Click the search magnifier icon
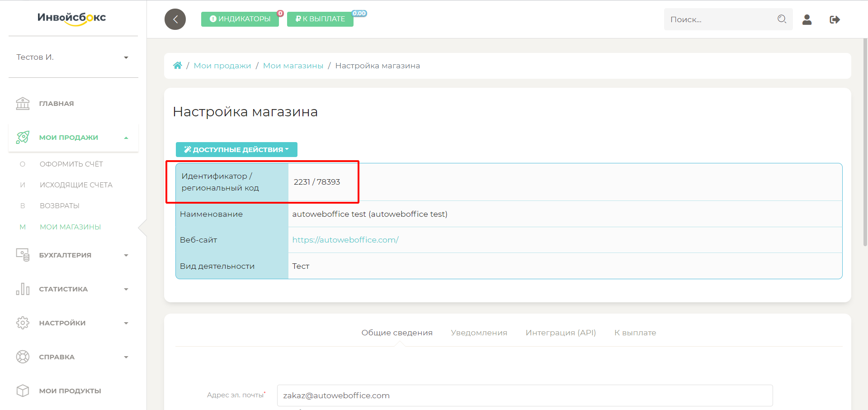Image resolution: width=868 pixels, height=410 pixels. pos(782,19)
